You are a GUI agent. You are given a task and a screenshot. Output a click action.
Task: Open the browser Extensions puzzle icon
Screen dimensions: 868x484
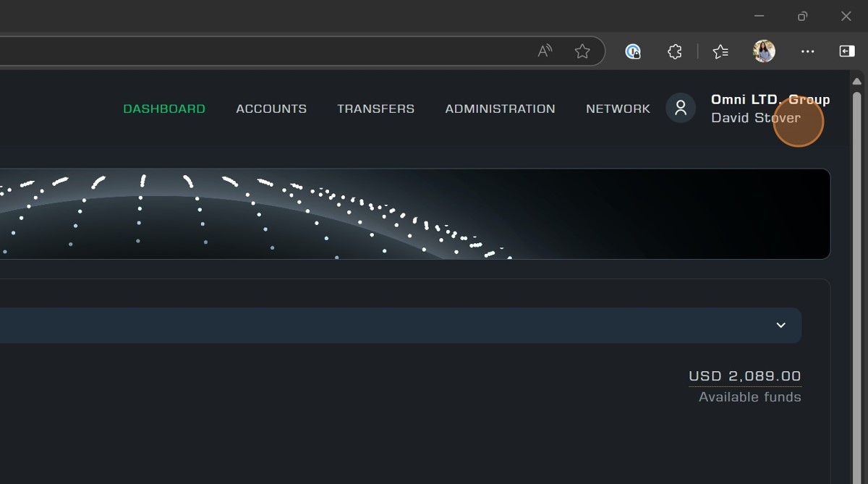pos(674,51)
